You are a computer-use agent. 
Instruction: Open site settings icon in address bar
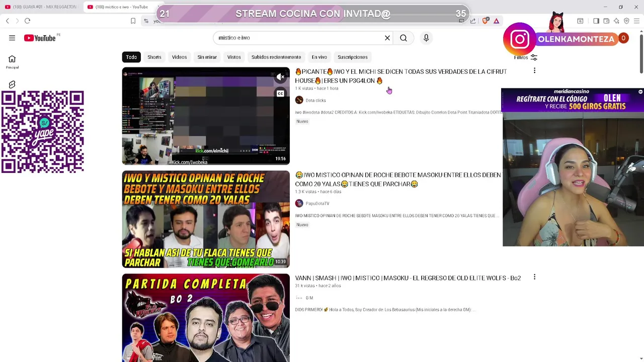point(146,21)
